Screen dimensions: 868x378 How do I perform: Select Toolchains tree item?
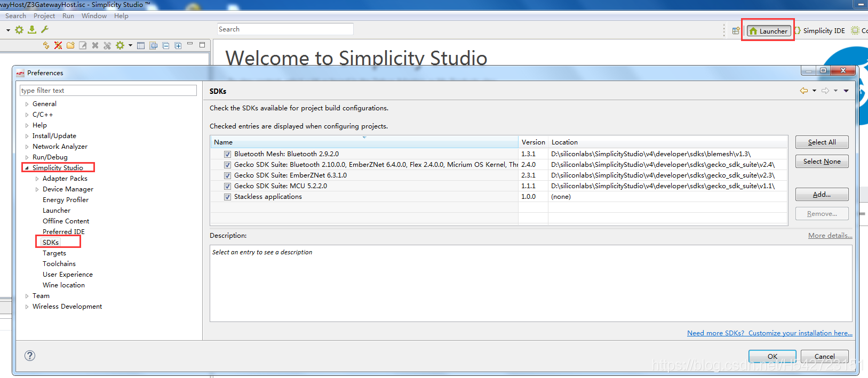(x=59, y=264)
